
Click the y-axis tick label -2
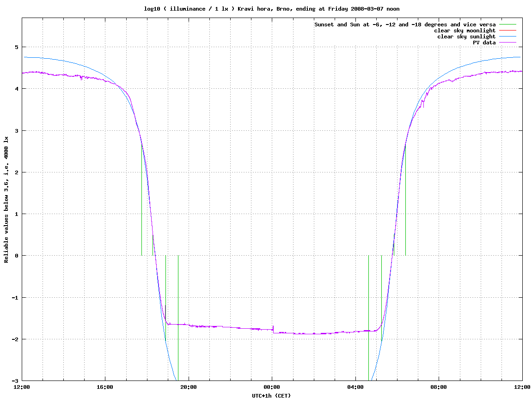point(15,339)
